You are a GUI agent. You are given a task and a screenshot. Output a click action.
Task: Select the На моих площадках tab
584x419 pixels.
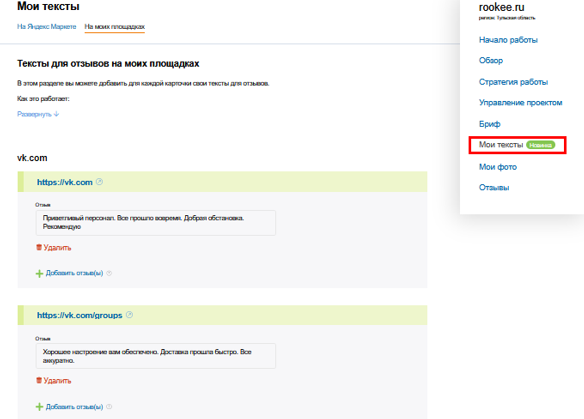[115, 27]
